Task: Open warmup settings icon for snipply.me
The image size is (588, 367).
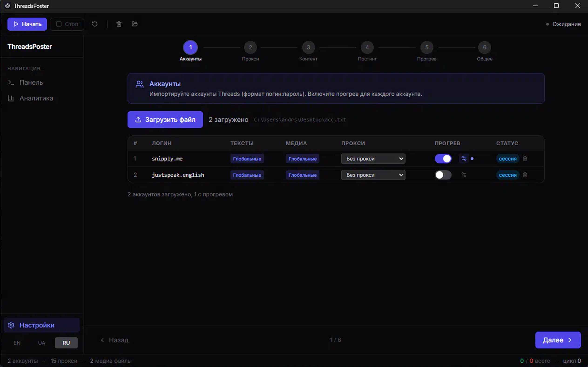Action: tap(464, 159)
